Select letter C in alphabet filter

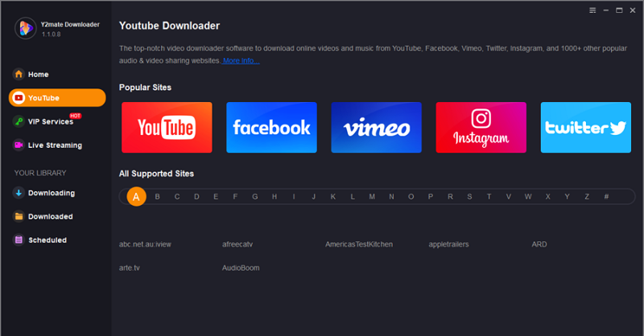pyautogui.click(x=177, y=196)
